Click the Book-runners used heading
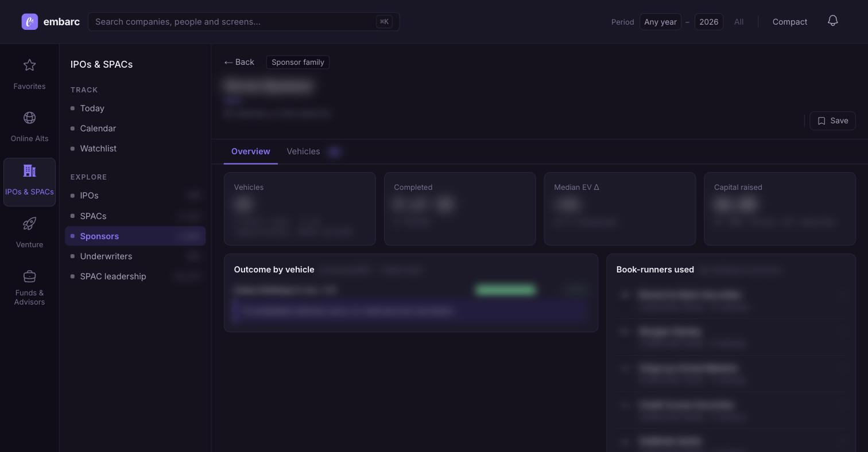Screen dimensions: 868x452 click(x=655, y=270)
